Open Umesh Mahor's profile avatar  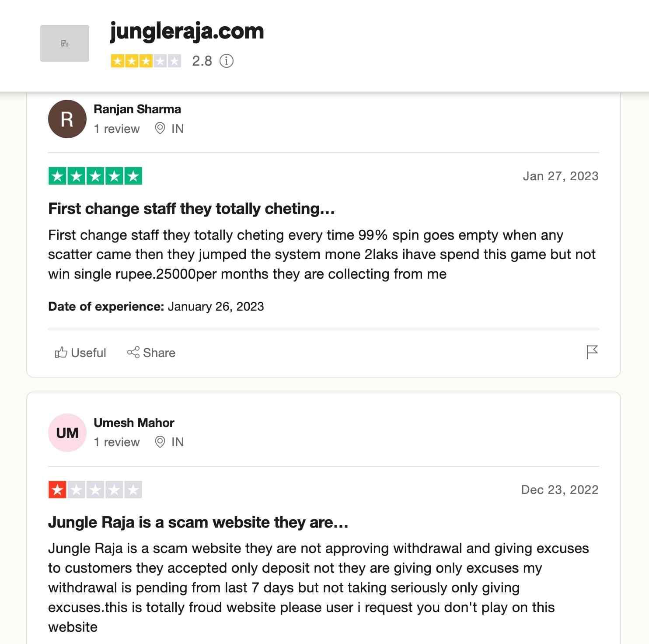tap(66, 432)
